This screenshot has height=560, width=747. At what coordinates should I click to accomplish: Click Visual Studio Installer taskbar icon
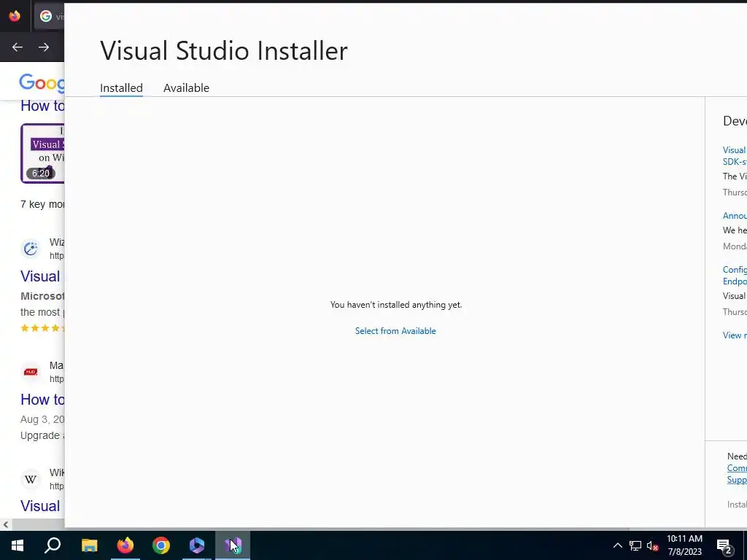233,545
